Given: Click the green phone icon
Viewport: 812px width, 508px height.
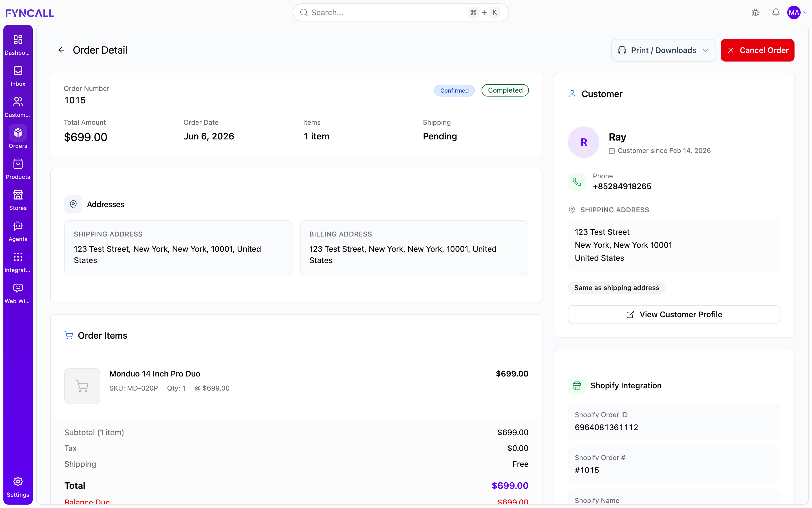Looking at the screenshot, I should (x=577, y=182).
